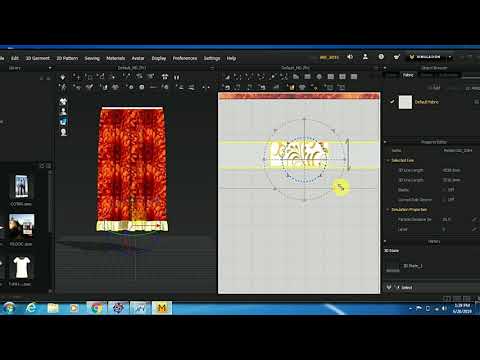Open the white T-shirt thumbnail in Library
Viewport: 480px width, 360px height.
click(x=22, y=267)
